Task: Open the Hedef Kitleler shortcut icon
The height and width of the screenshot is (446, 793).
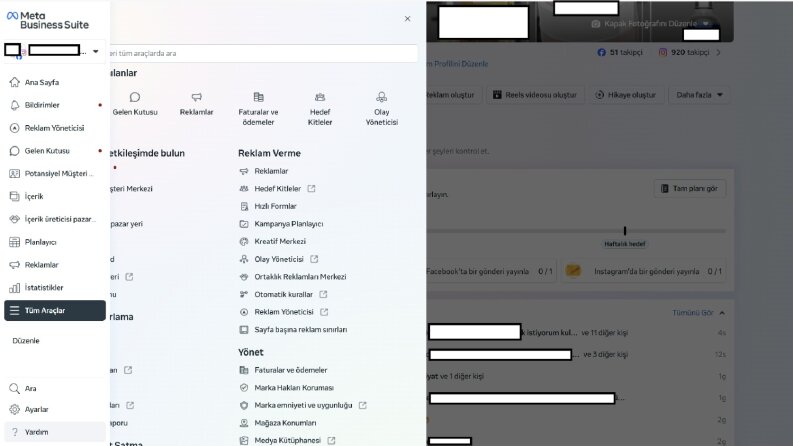Action: pos(320,97)
